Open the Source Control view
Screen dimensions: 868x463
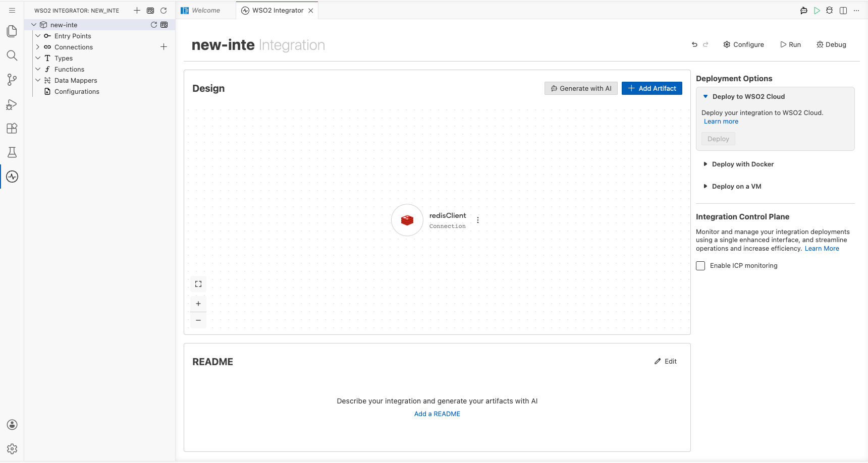(x=12, y=80)
